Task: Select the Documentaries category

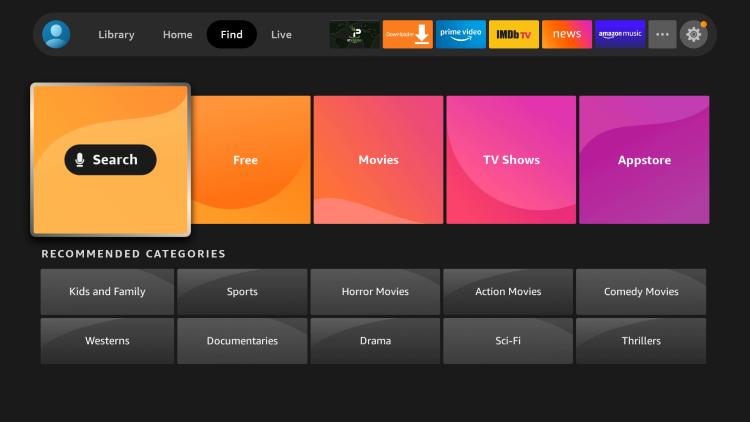Action: [242, 341]
